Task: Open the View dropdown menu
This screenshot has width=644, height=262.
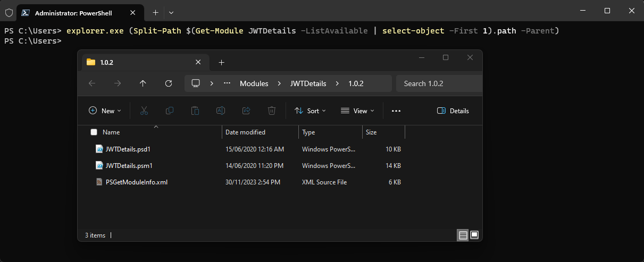Action: (357, 111)
